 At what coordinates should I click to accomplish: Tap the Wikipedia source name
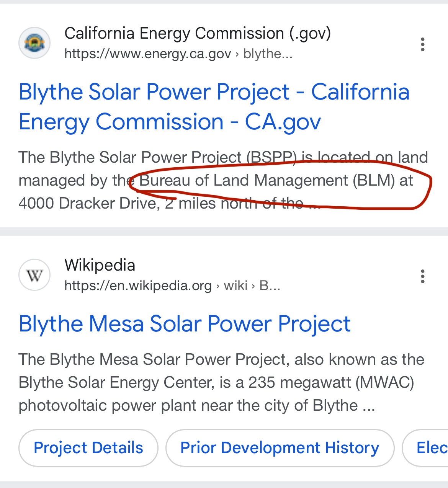(x=100, y=265)
